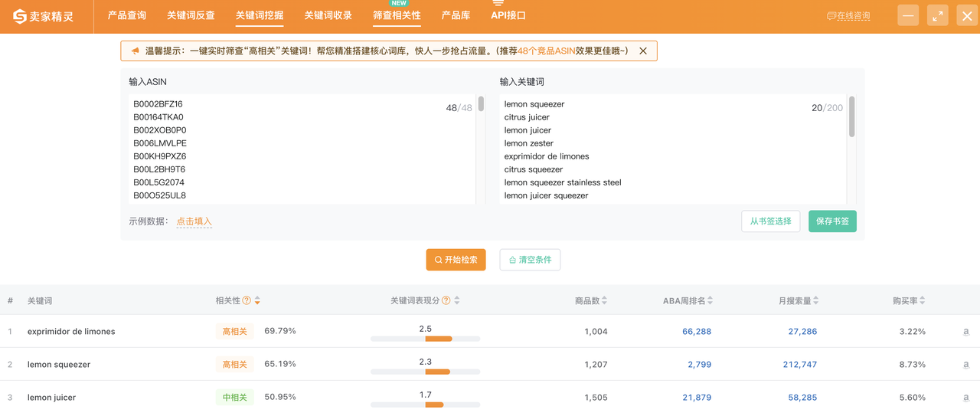The width and height of the screenshot is (980, 413).
Task: Click ASIN B00O525UL8 in the list
Action: [x=159, y=195]
